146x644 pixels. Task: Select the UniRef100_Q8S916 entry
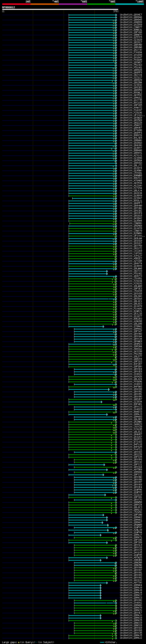[131, 299]
